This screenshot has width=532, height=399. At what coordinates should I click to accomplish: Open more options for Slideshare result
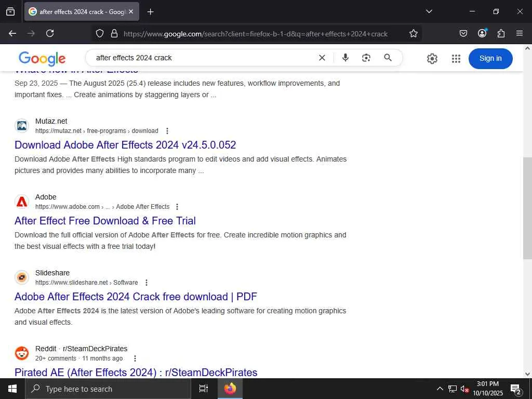click(146, 283)
